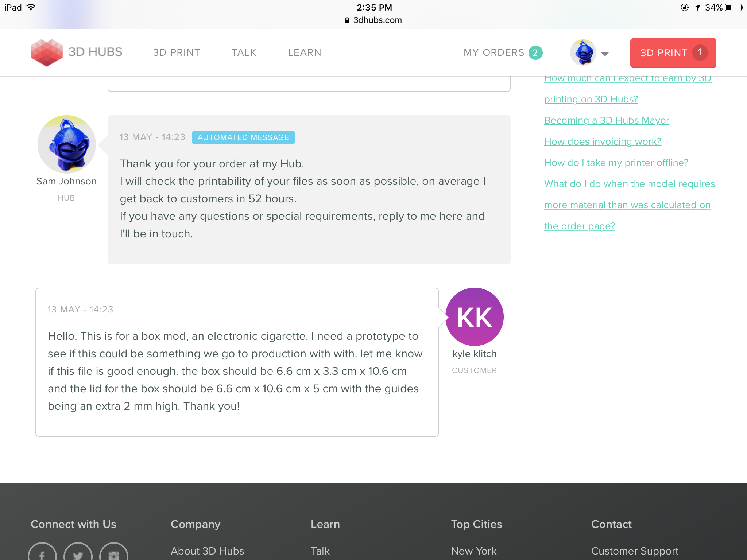Tap the 3dhubs.com address bar
This screenshot has height=560, width=747.
373,20
